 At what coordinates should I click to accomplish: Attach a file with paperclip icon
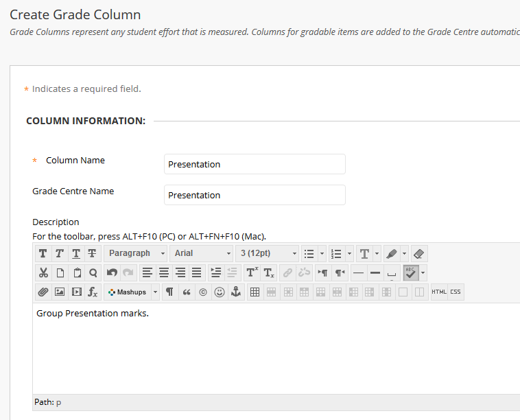coord(43,292)
